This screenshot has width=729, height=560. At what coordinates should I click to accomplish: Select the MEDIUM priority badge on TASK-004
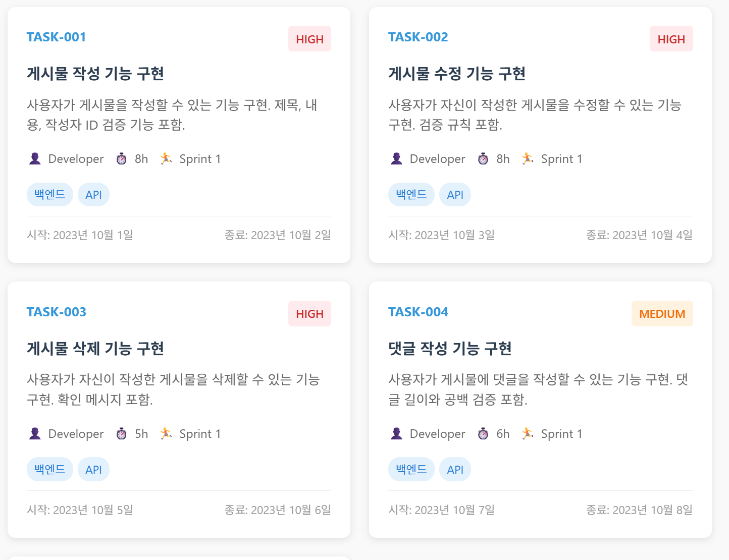(662, 314)
